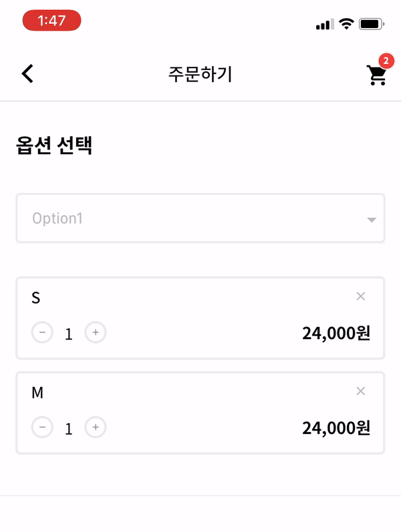
Task: Go back using the left chevron
Action: (x=27, y=73)
